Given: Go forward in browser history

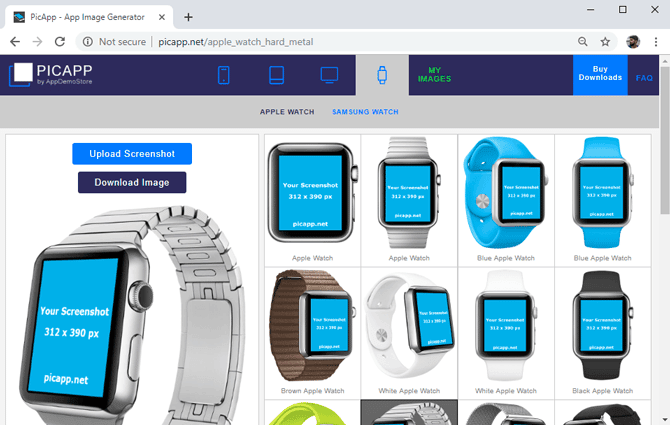Looking at the screenshot, I should tap(37, 42).
